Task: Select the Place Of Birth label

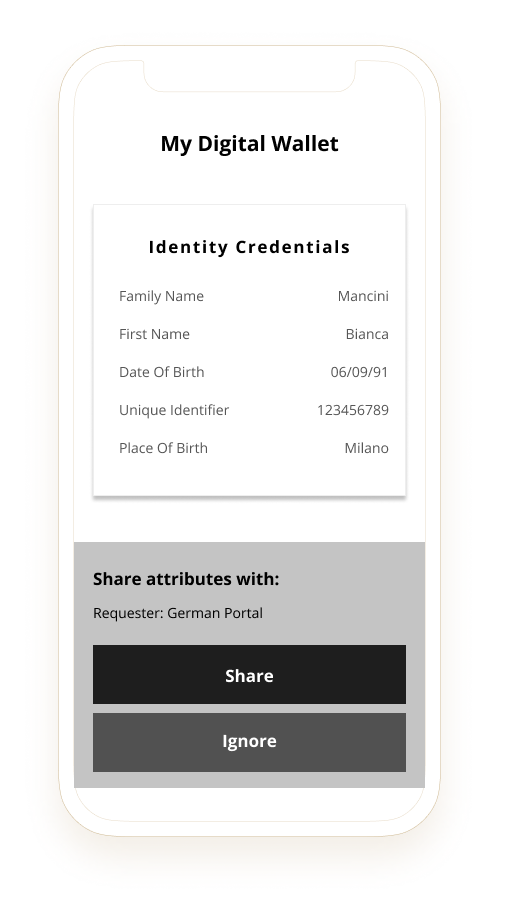Action: [163, 448]
